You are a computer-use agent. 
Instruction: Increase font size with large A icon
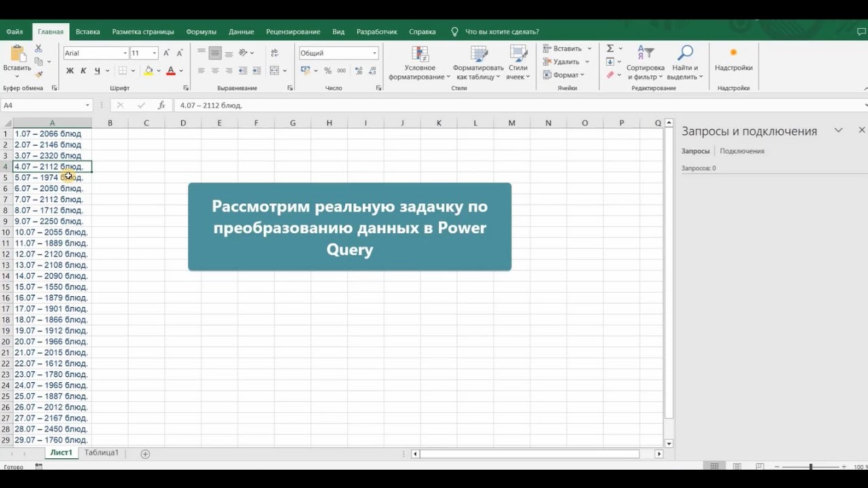[x=167, y=53]
